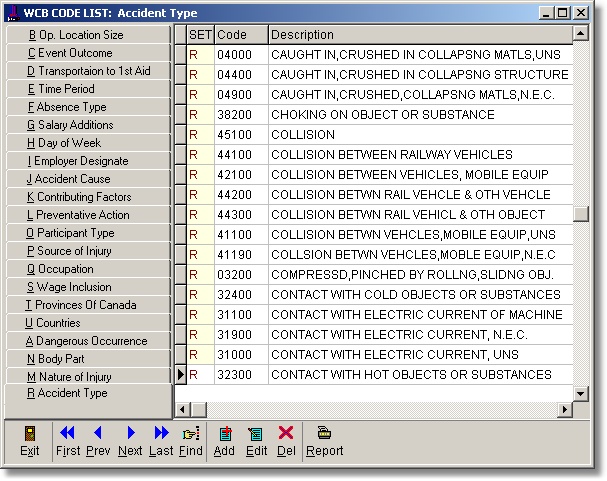Image resolution: width=607 pixels, height=481 pixels.
Task: Click the title bar application icon
Action: [13, 13]
